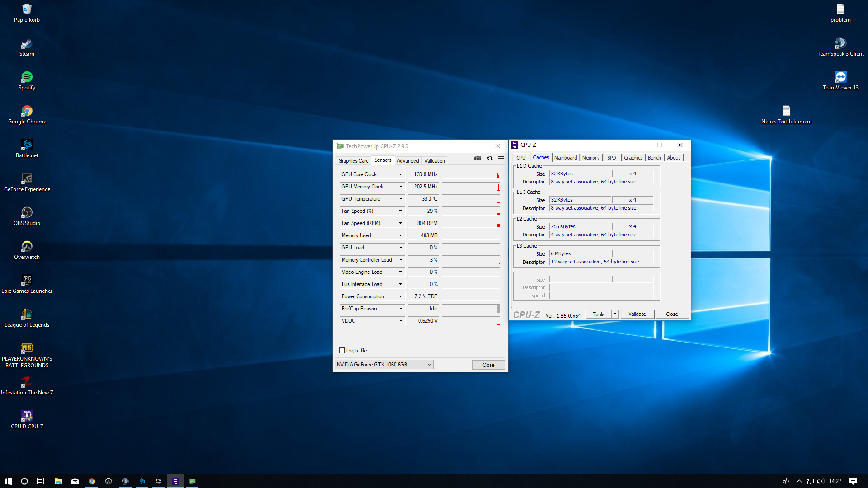This screenshot has height=488, width=868.
Task: Click the GPU Temperature sensor graph
Action: tap(471, 199)
